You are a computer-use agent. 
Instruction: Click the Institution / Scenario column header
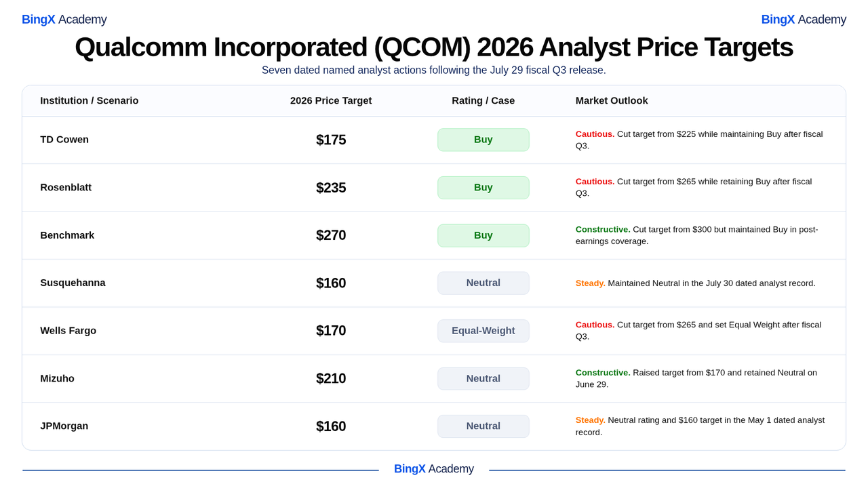point(90,101)
